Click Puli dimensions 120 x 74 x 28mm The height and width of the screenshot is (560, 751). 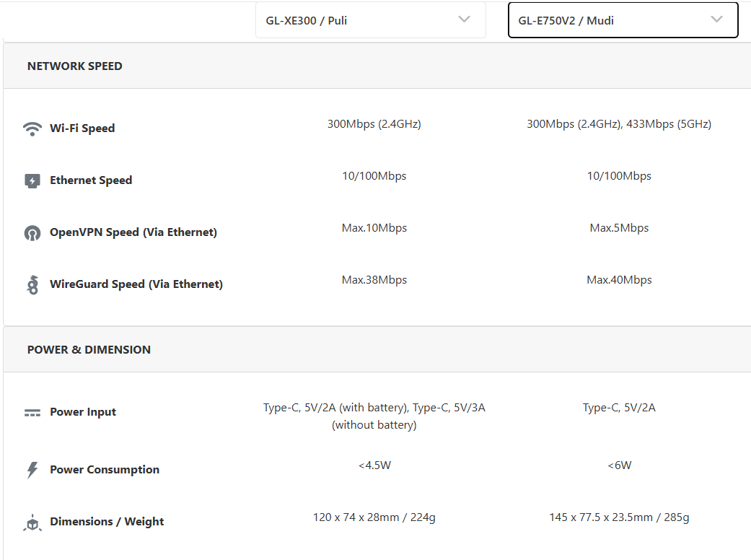point(356,517)
